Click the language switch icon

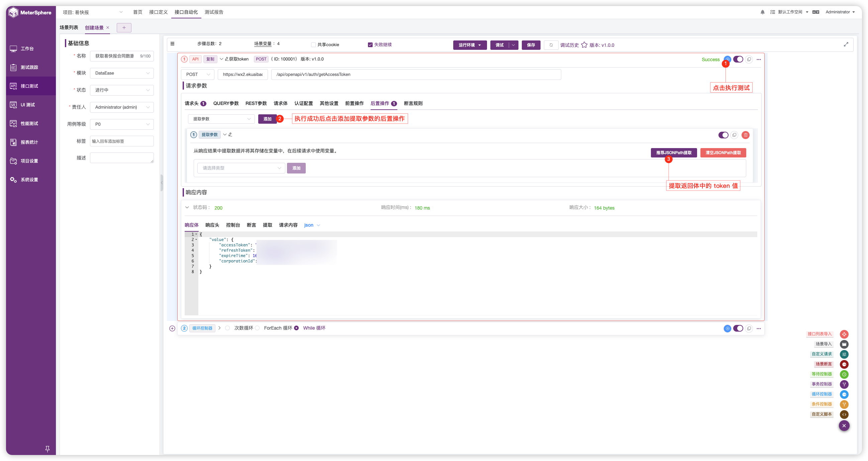click(816, 12)
